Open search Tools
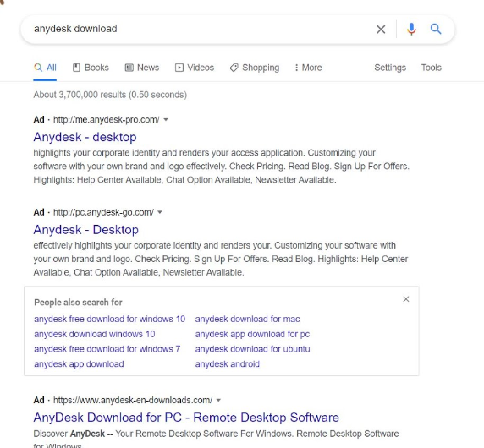 [432, 68]
